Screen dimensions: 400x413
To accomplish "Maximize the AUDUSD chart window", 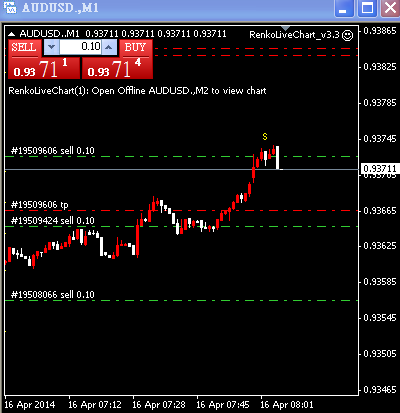I will tap(367, 8).
